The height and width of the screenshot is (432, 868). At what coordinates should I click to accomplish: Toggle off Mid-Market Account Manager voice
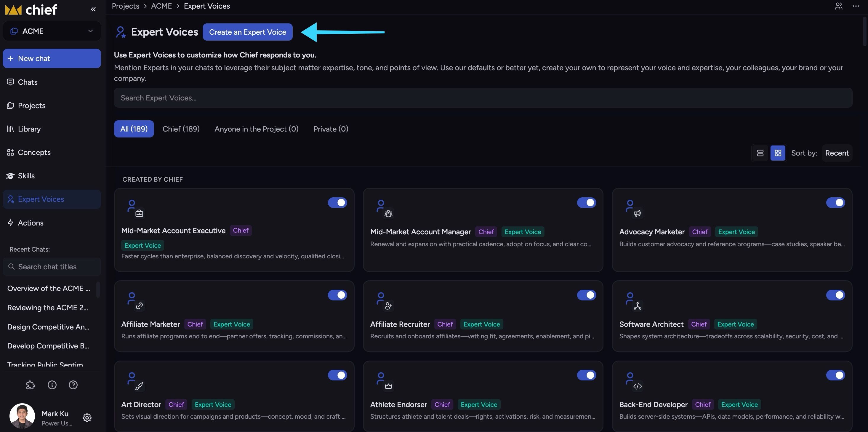(x=586, y=203)
